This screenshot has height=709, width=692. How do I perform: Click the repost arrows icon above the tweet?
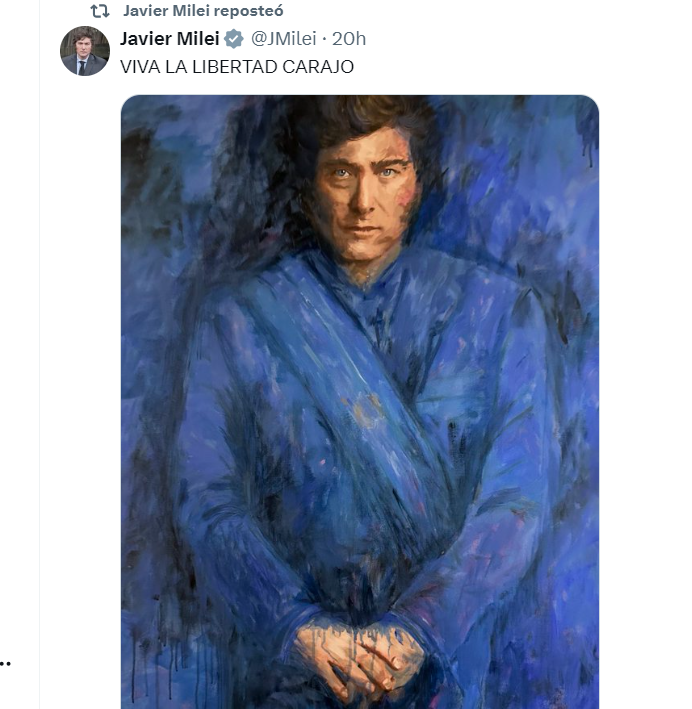[x=100, y=12]
